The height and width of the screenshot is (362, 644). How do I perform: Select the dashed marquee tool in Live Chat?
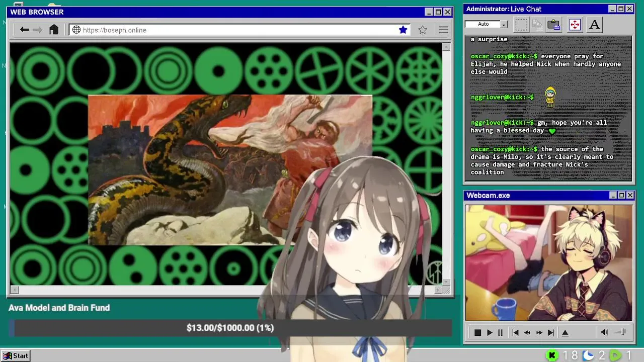pos(521,24)
